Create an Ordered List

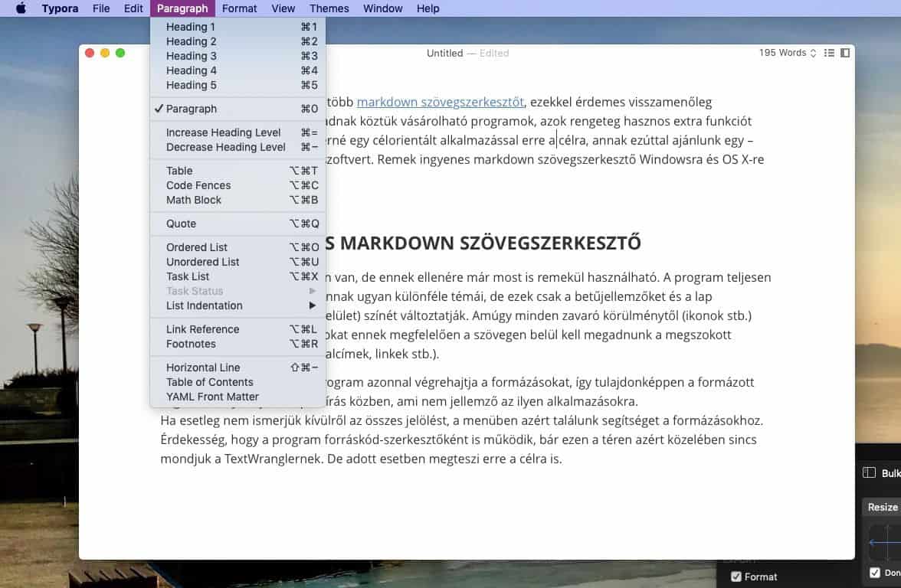tap(238, 247)
